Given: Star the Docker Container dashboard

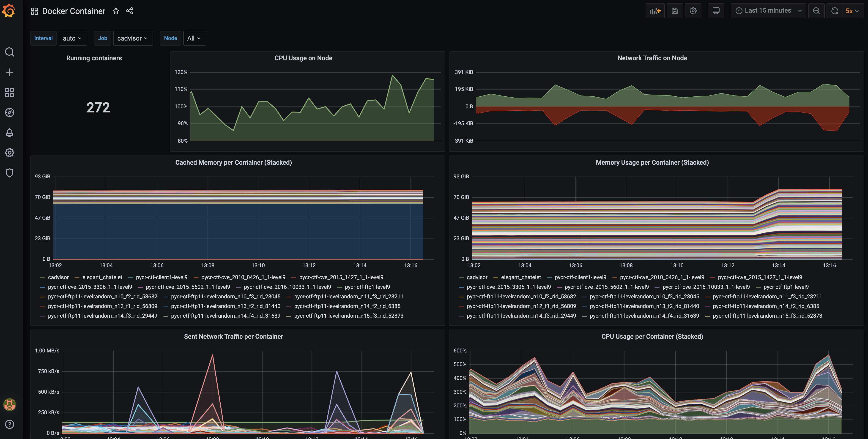Looking at the screenshot, I should [x=116, y=11].
